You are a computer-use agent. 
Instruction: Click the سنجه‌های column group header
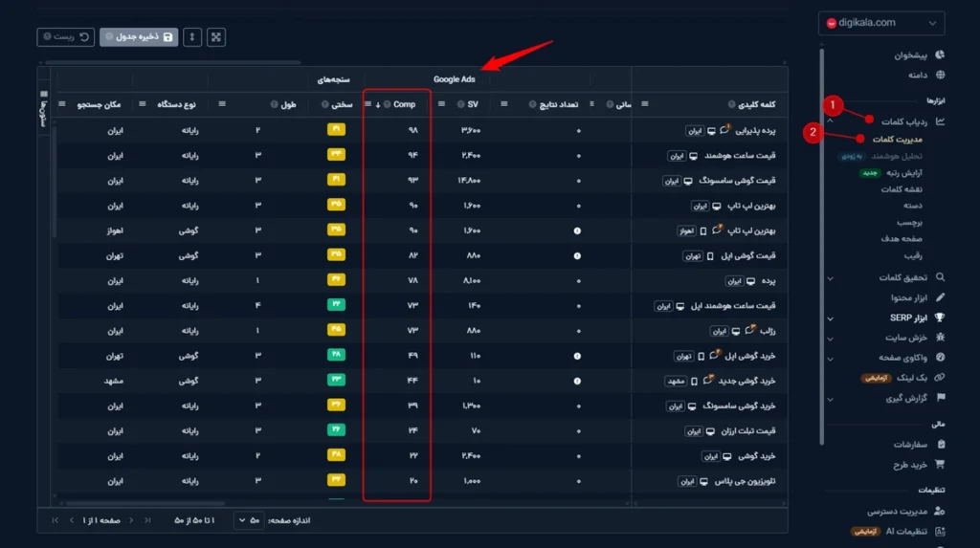click(x=333, y=79)
